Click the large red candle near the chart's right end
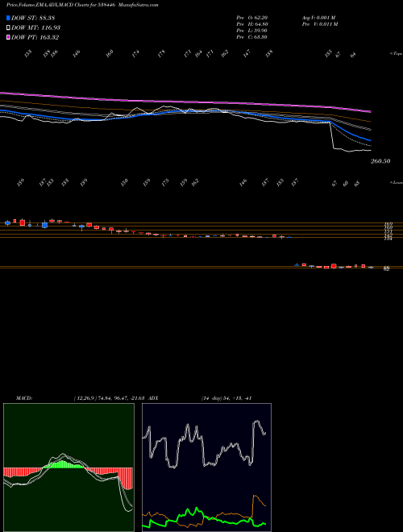The height and width of the screenshot is (532, 403). click(334, 266)
